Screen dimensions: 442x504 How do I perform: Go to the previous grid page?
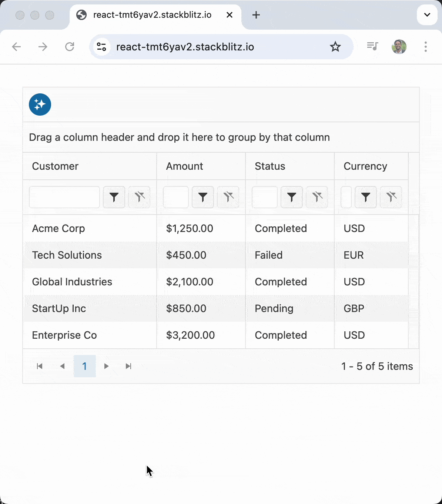point(62,366)
